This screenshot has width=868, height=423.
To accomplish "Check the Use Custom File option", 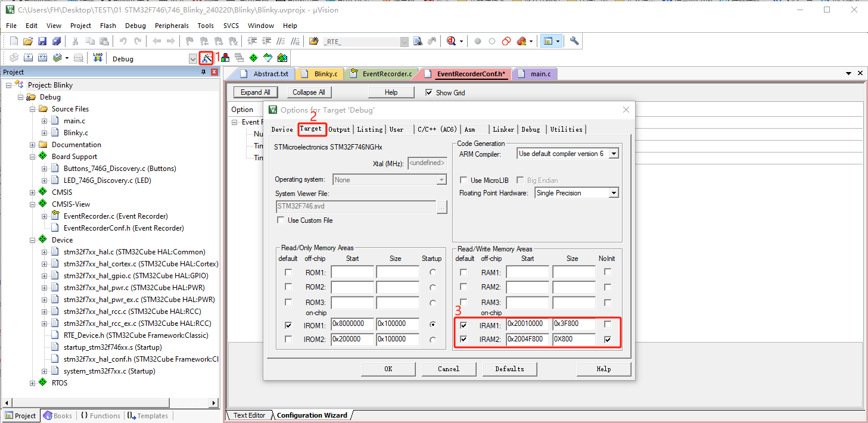I will click(x=281, y=220).
